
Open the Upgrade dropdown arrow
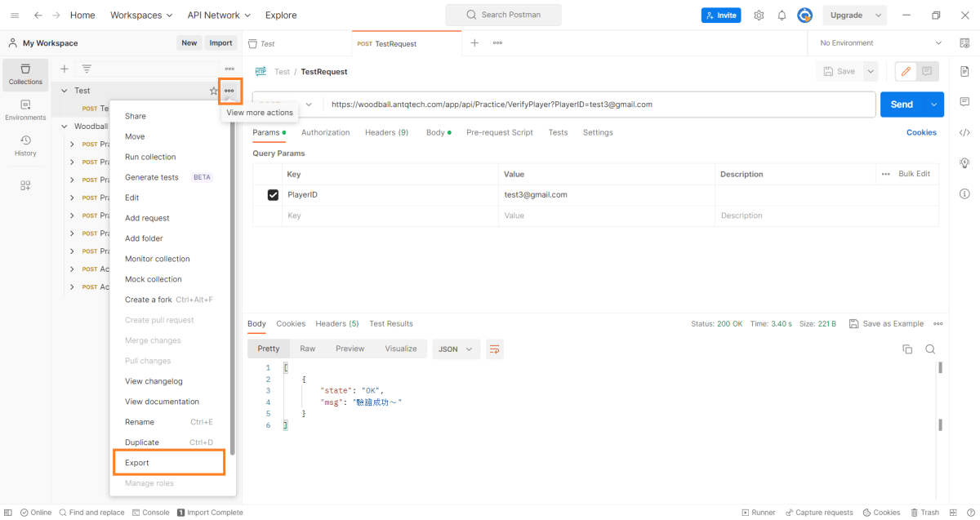coord(878,15)
